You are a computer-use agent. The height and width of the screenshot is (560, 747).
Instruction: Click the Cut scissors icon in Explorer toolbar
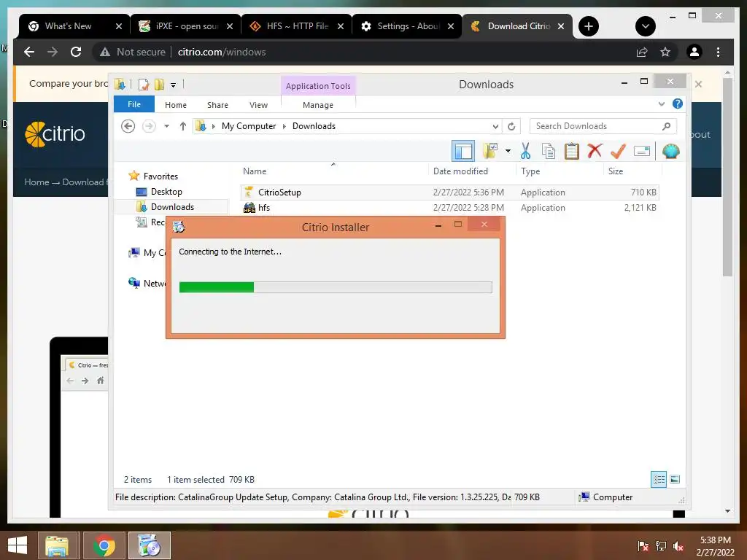tap(525, 152)
